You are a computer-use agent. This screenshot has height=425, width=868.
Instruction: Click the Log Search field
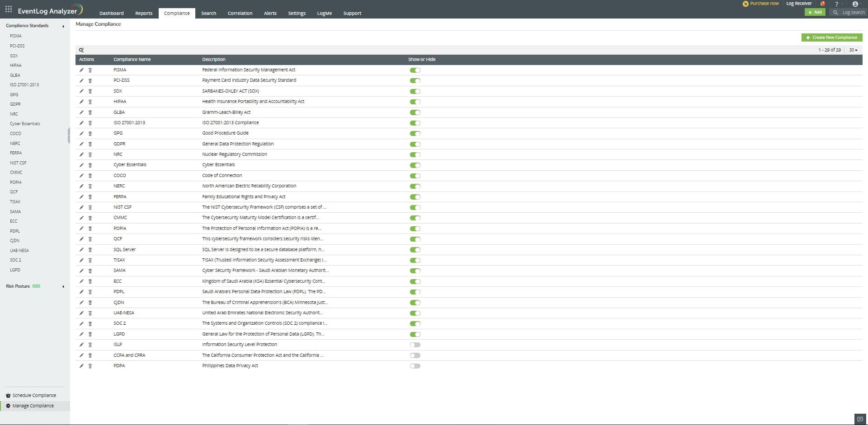click(x=849, y=12)
